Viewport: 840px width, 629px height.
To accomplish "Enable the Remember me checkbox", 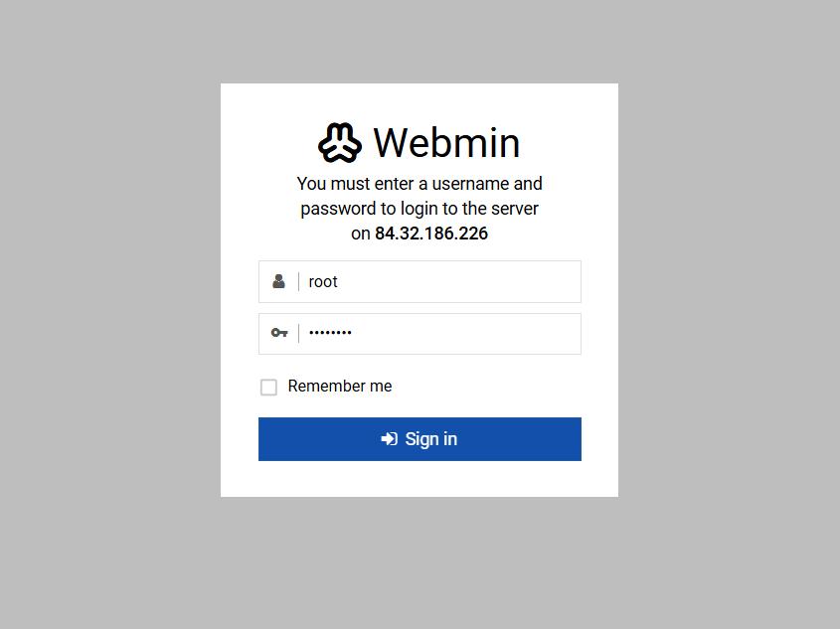I will click(268, 387).
